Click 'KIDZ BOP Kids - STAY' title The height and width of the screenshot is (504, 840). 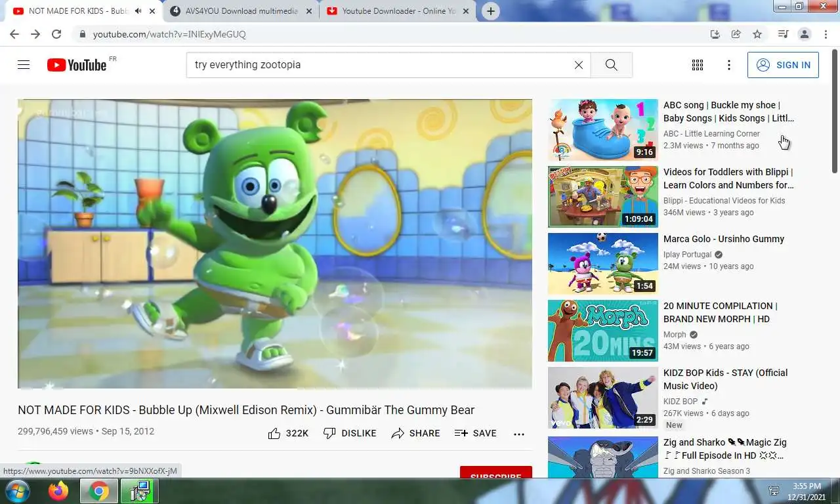(726, 379)
